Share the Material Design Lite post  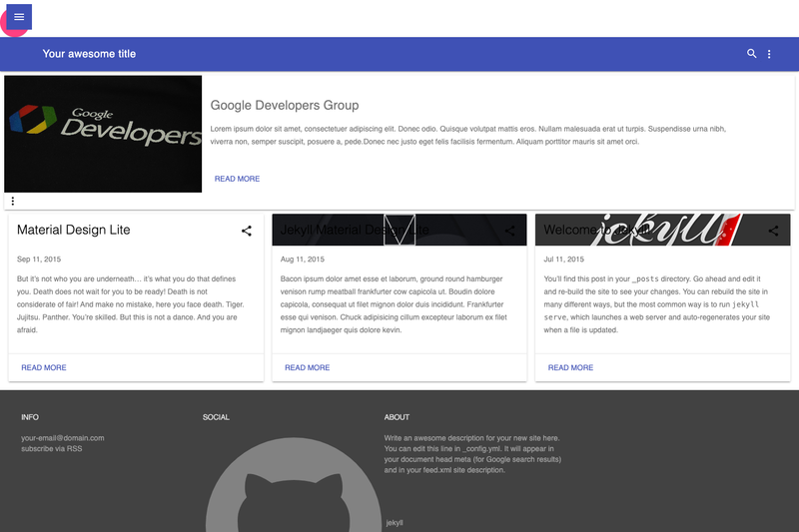(x=247, y=231)
